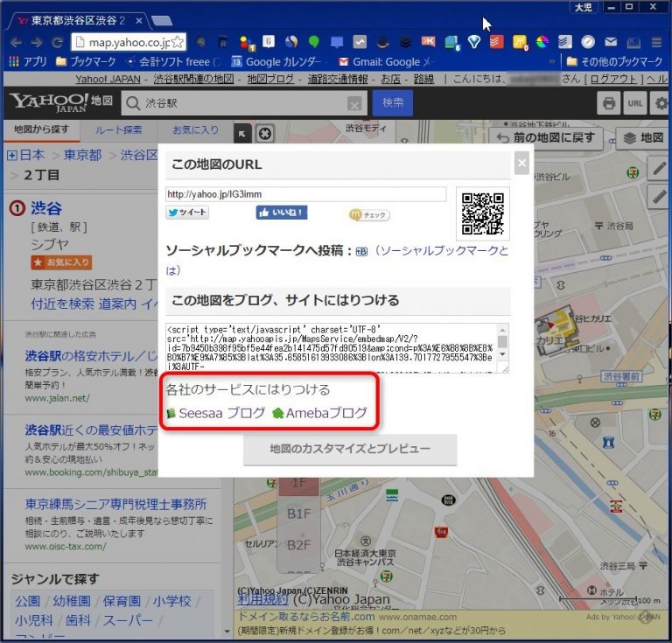The width and height of the screenshot is (672, 643).
Task: Click the mixi チェック button
Action: pos(369,215)
